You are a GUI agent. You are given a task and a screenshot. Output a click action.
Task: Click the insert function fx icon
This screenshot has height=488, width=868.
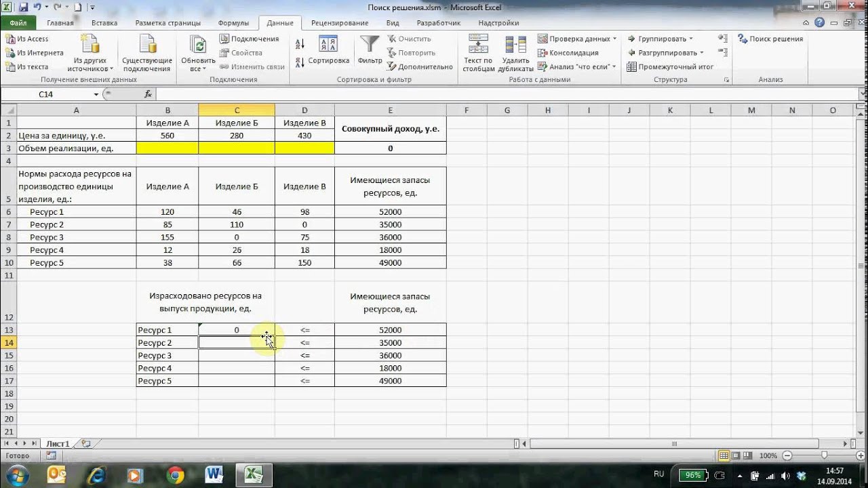click(x=149, y=94)
